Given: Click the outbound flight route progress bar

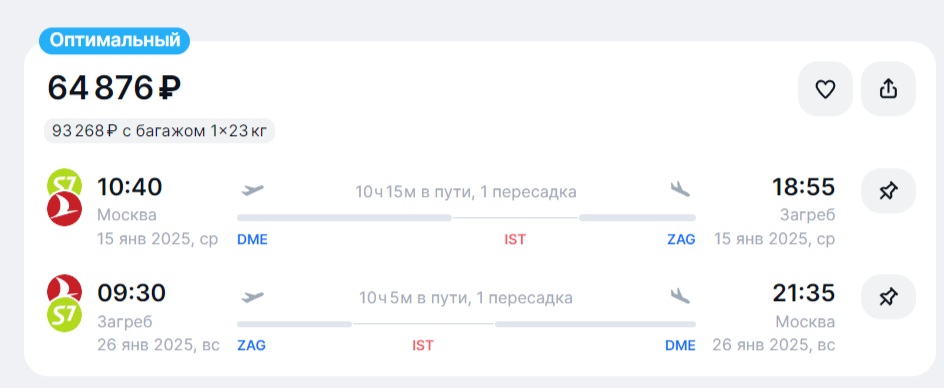Looking at the screenshot, I should coord(466,217).
